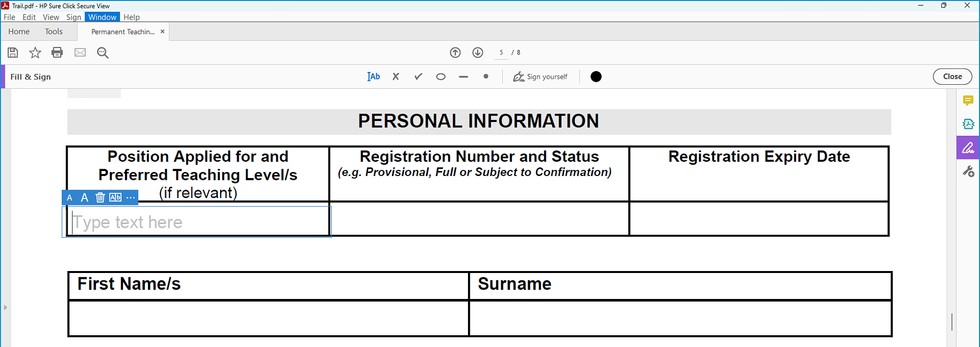
Task: Print the PDF file
Action: click(x=57, y=52)
